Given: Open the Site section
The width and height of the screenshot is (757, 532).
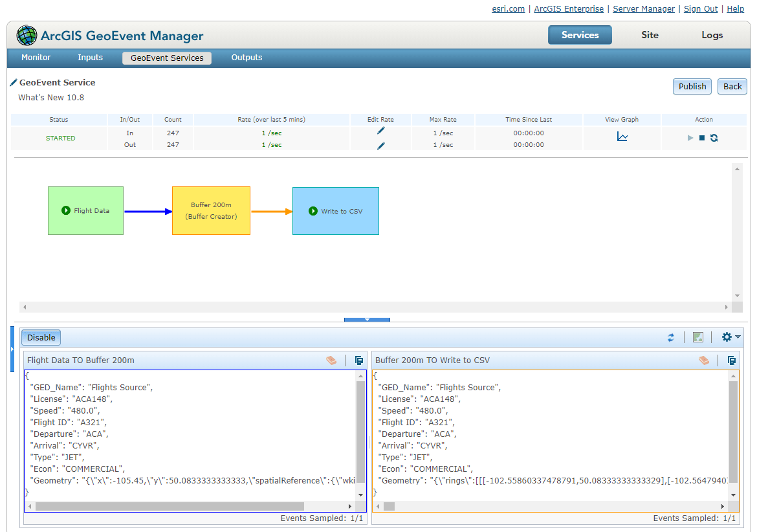Looking at the screenshot, I should 650,35.
